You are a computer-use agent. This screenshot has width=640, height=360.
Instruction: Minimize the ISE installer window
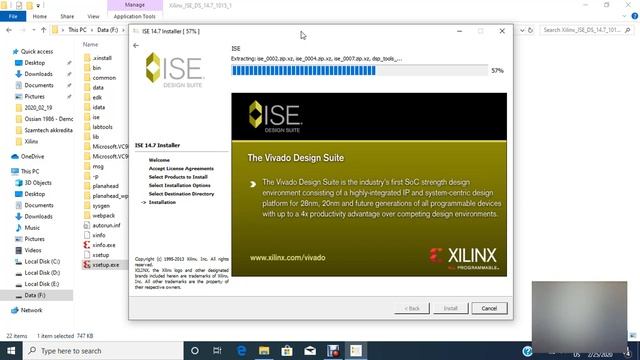[x=460, y=31]
